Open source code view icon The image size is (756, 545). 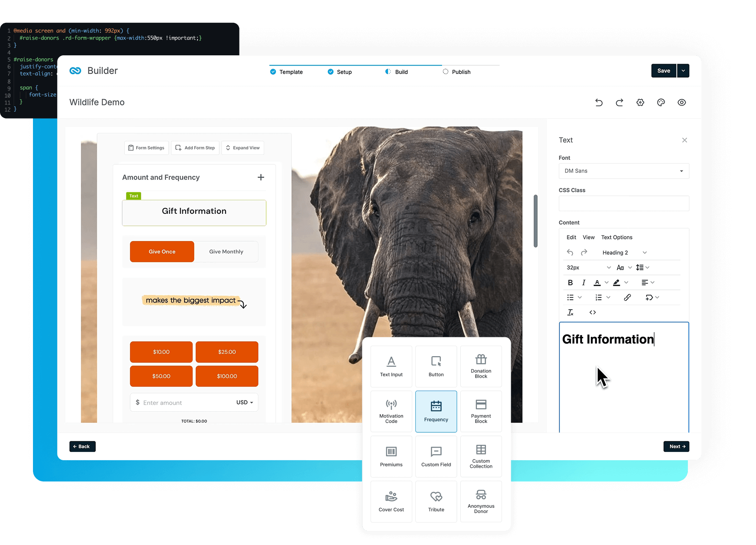coord(592,312)
